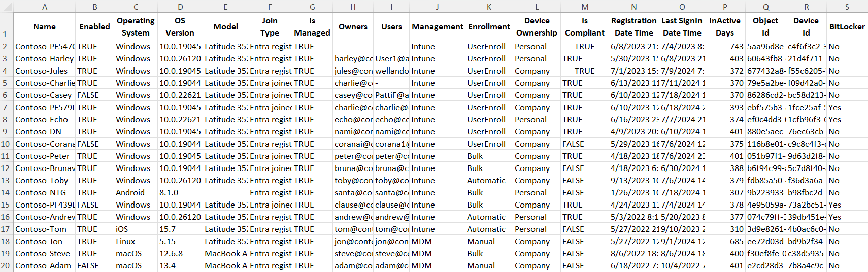
Task: Click the Operating System header cell
Action: [136, 26]
